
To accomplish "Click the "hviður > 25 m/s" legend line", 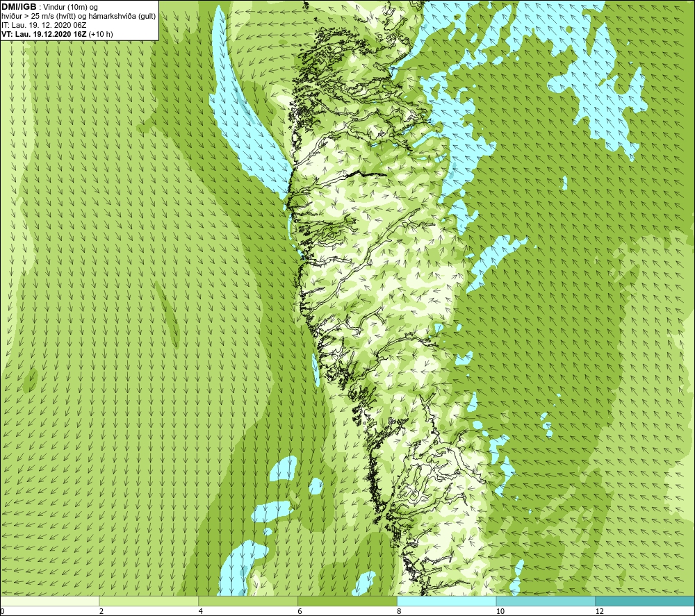I will click(x=79, y=16).
